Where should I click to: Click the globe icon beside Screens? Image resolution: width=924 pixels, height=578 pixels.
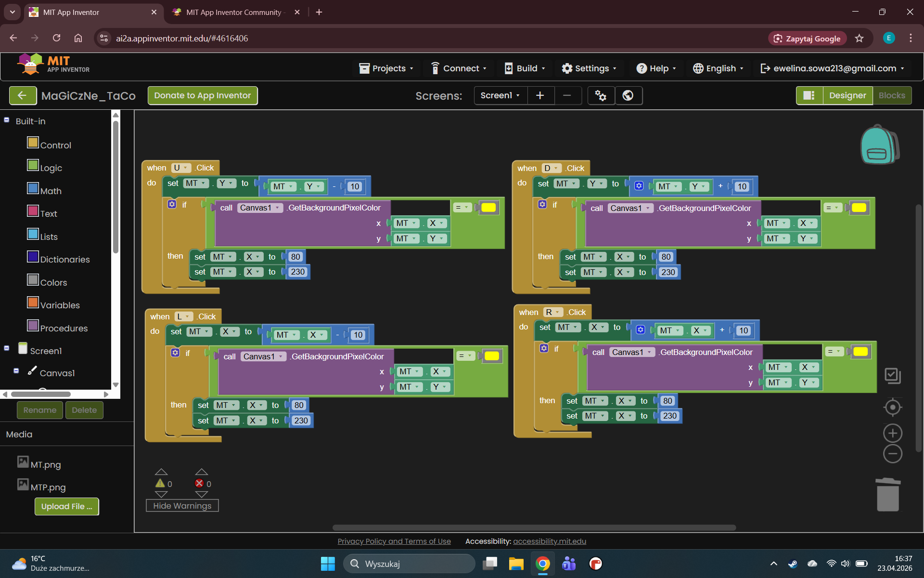tap(628, 95)
